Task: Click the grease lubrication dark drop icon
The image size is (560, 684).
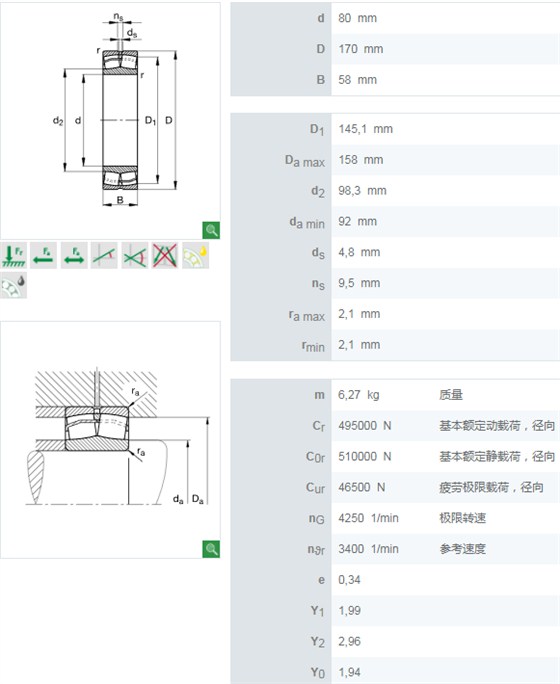Action: point(14,285)
